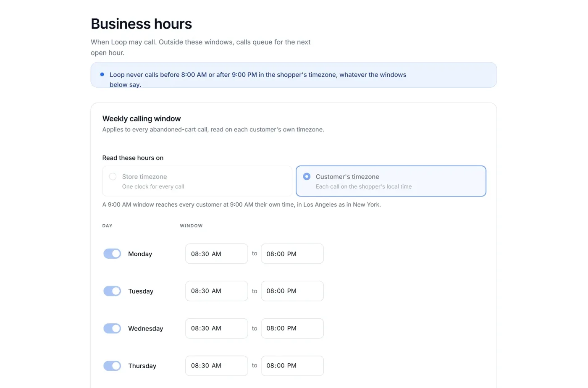Adjust Thursday end time field
Viewport: 588px width, 388px height.
292,366
